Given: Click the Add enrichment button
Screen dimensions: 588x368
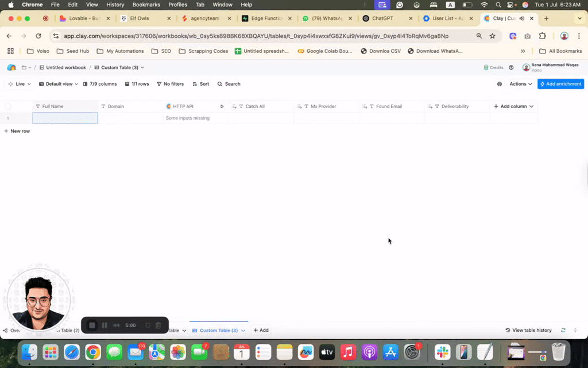Looking at the screenshot, I should 560,84.
